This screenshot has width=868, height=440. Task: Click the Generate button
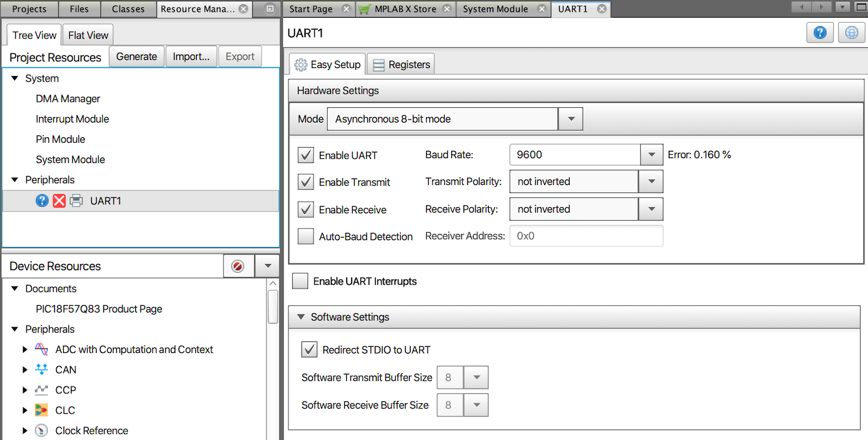(137, 56)
